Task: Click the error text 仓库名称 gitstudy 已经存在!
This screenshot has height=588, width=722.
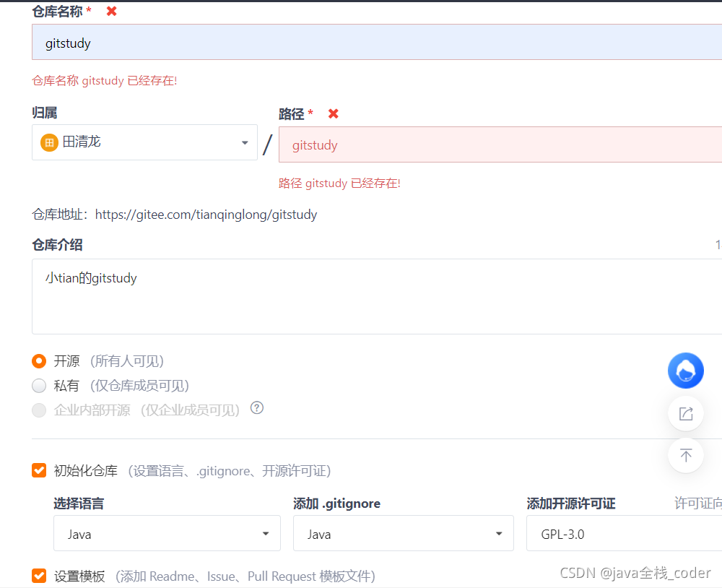Action: pos(105,81)
